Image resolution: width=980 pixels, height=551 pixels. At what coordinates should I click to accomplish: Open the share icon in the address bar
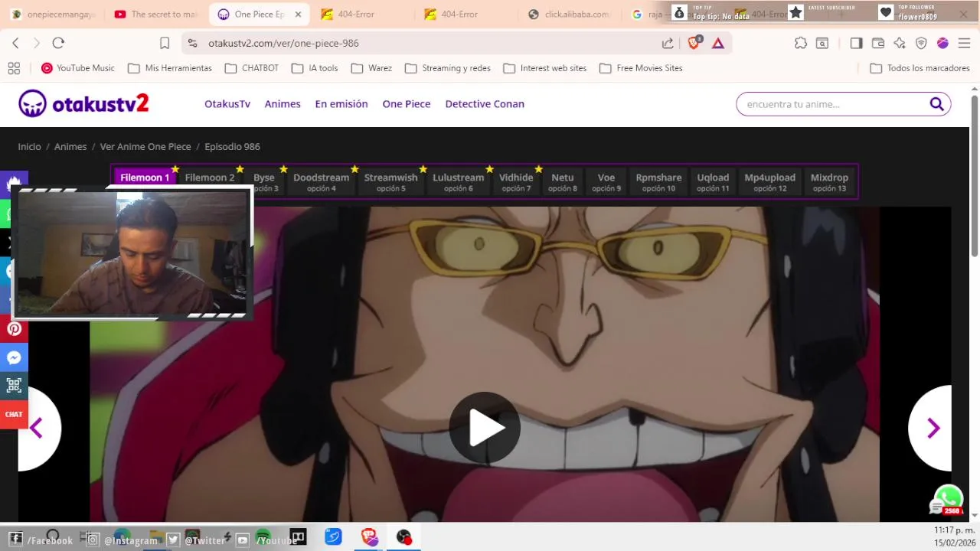click(668, 44)
